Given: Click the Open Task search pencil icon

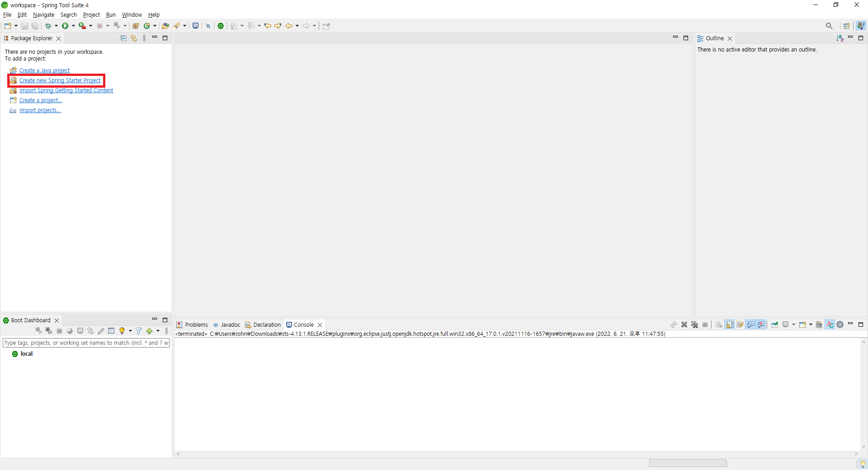Looking at the screenshot, I should (177, 26).
